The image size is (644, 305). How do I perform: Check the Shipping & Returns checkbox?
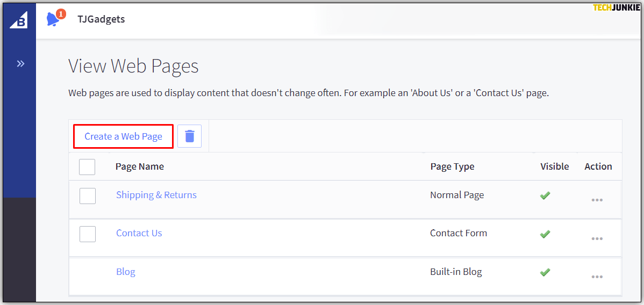pyautogui.click(x=88, y=196)
